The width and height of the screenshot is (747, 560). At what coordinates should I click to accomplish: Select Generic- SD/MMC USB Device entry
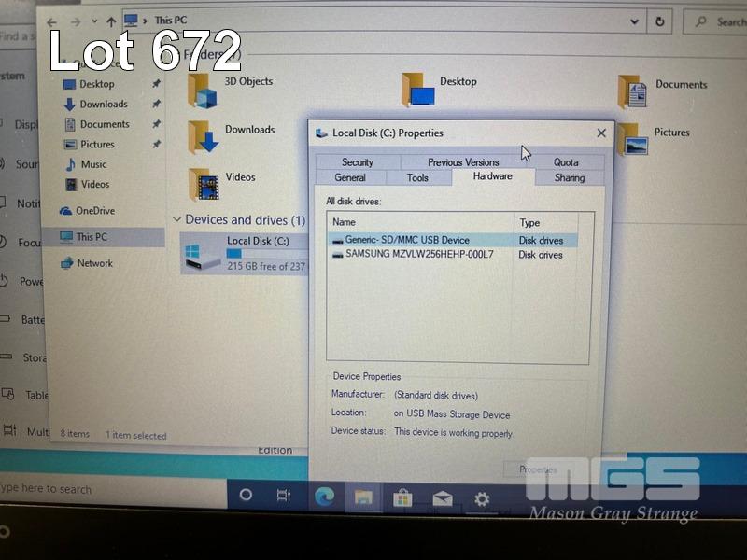[407, 240]
